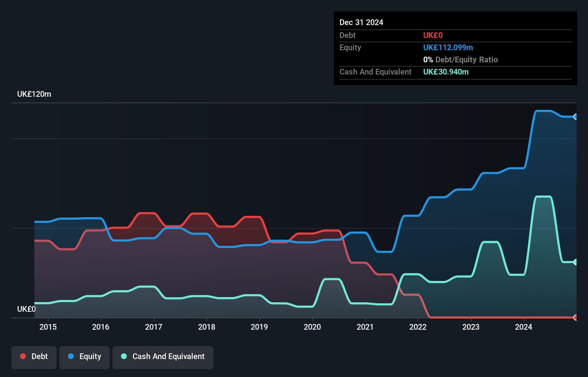Screen dimensions: 588x377
Task: Click the Dec 31 2024 tooltip date
Action: (361, 22)
